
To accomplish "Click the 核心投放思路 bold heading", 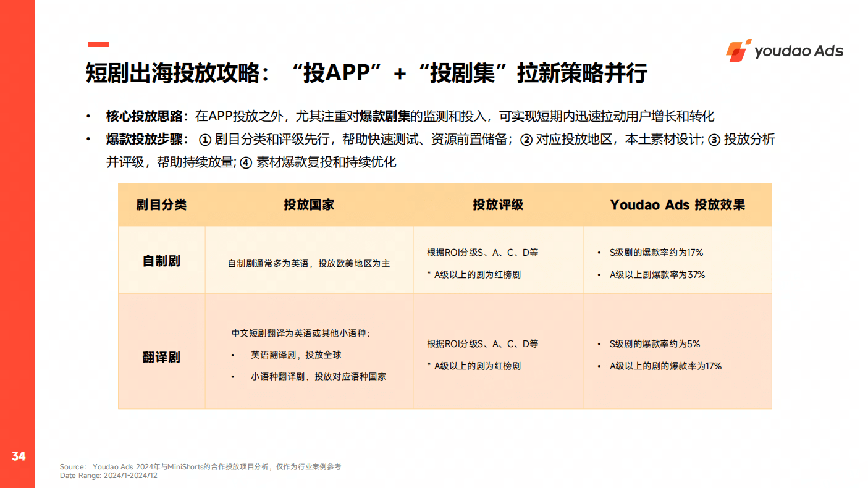I will coord(146,117).
